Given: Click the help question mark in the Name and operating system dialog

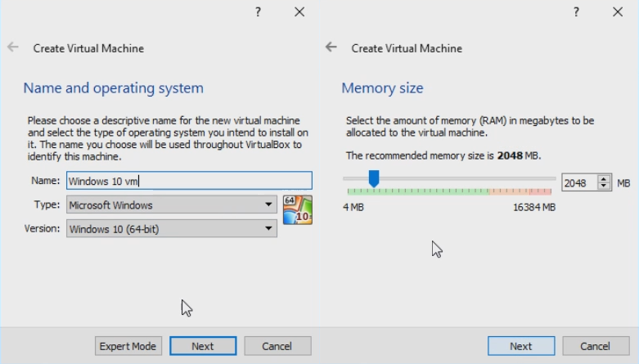Looking at the screenshot, I should tap(259, 11).
